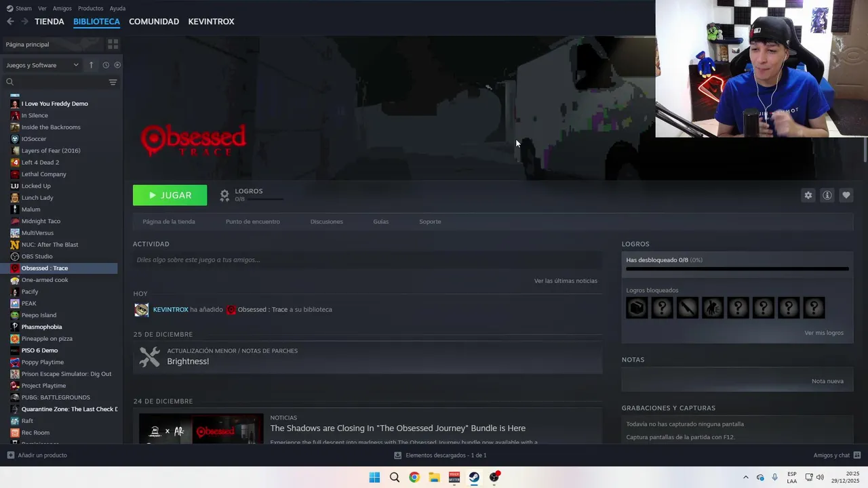The width and height of the screenshot is (868, 488).
Task: Click the Brightness! patch note entry
Action: pos(368,357)
